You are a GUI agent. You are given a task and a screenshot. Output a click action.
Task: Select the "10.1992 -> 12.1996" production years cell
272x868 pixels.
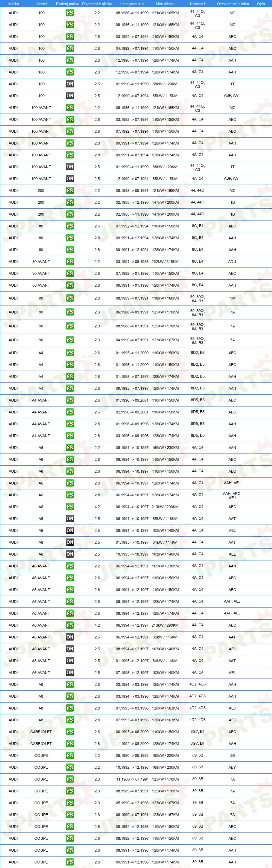(x=132, y=767)
